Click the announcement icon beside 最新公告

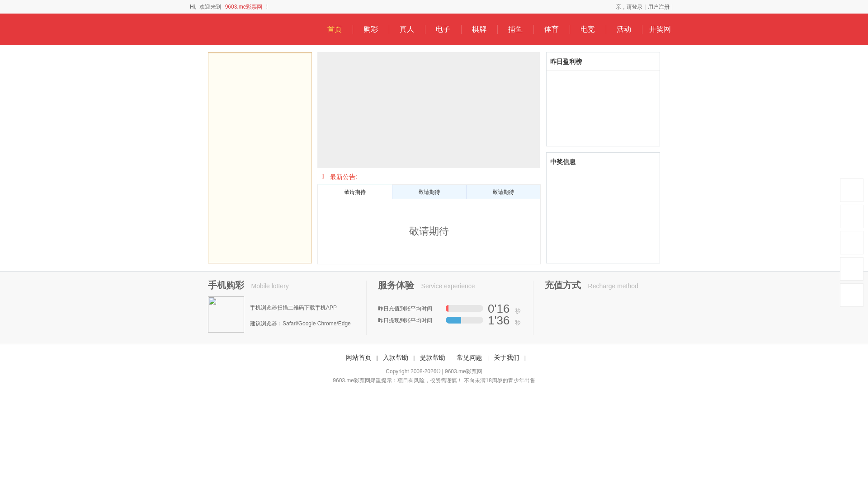click(x=323, y=177)
